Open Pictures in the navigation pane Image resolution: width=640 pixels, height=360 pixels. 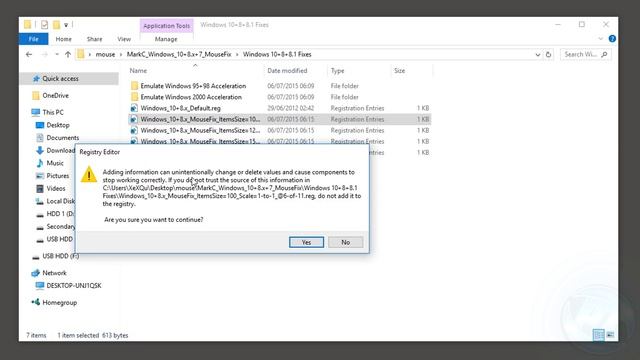coord(58,176)
